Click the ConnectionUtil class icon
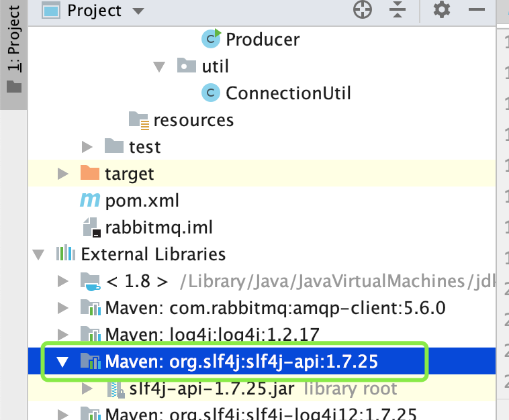Image resolution: width=509 pixels, height=420 pixels. pos(212,93)
